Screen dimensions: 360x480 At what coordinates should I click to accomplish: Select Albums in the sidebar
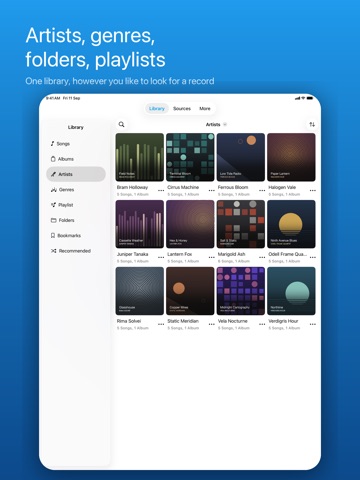click(x=76, y=159)
